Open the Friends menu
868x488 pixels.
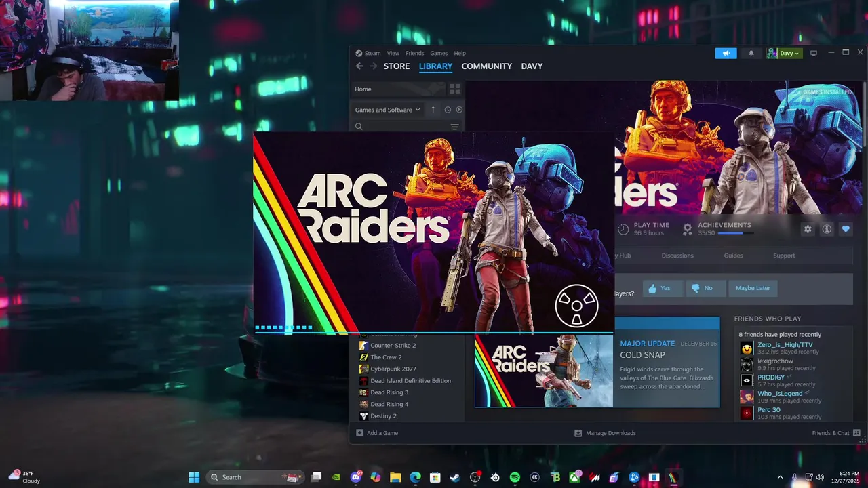tap(414, 53)
